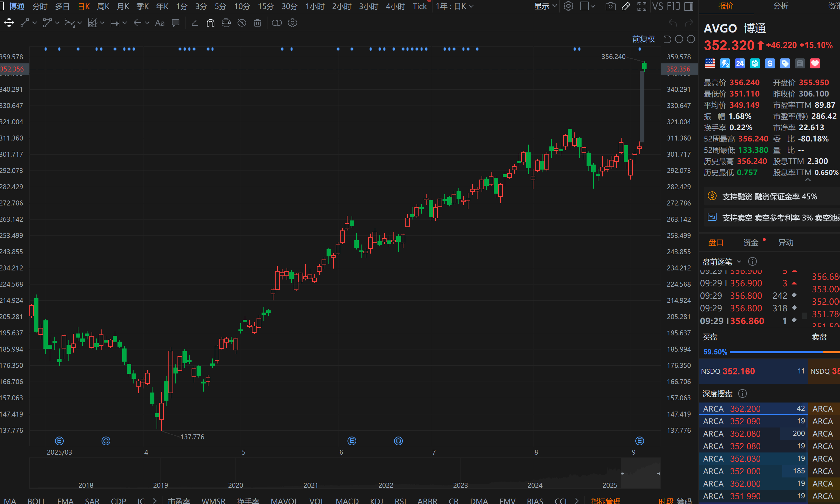Click the undo arrow in drawing toolbar
840x504 pixels.
(673, 23)
